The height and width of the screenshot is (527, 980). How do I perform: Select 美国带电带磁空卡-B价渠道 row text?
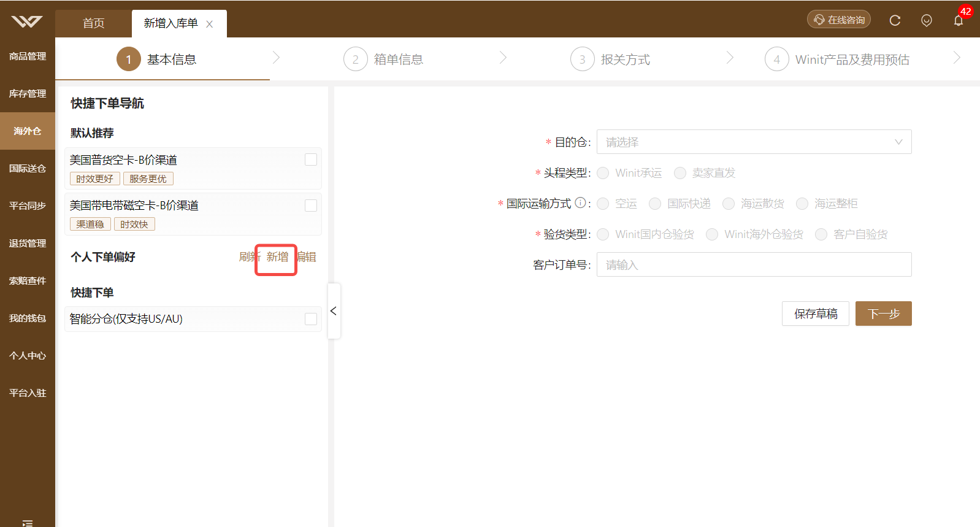click(x=134, y=205)
